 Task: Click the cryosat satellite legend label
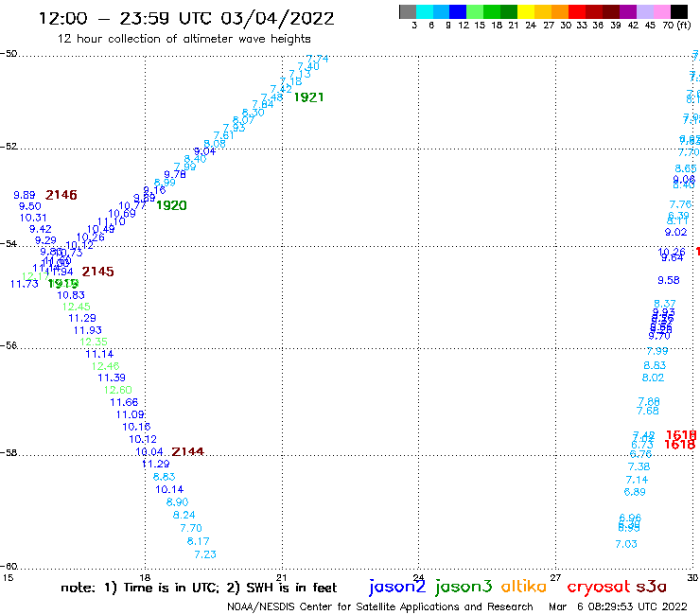(x=598, y=587)
